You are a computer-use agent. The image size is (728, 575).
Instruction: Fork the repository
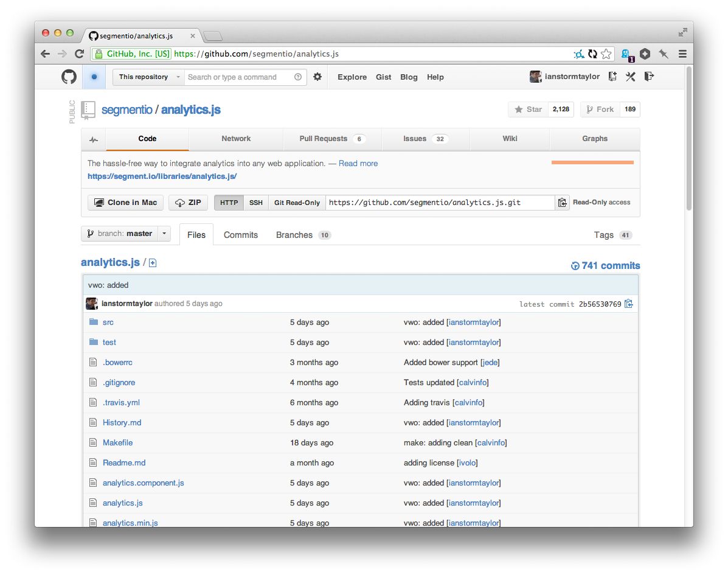pyautogui.click(x=600, y=110)
